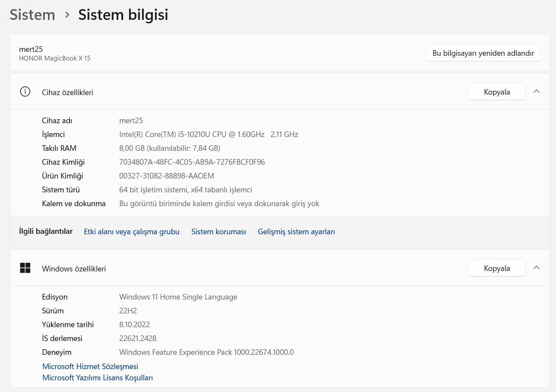
Task: Click the info icon beside Cihaz özellikleri
Action: [x=25, y=92]
